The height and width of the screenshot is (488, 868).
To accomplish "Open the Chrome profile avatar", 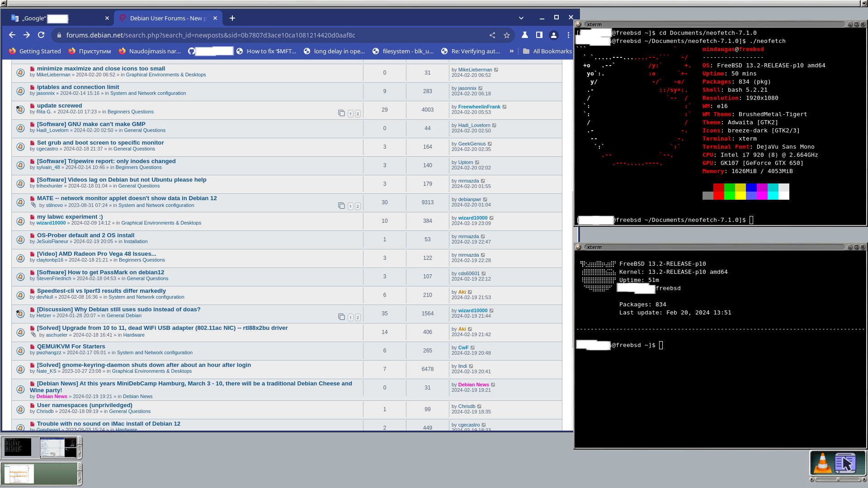I will [x=554, y=35].
